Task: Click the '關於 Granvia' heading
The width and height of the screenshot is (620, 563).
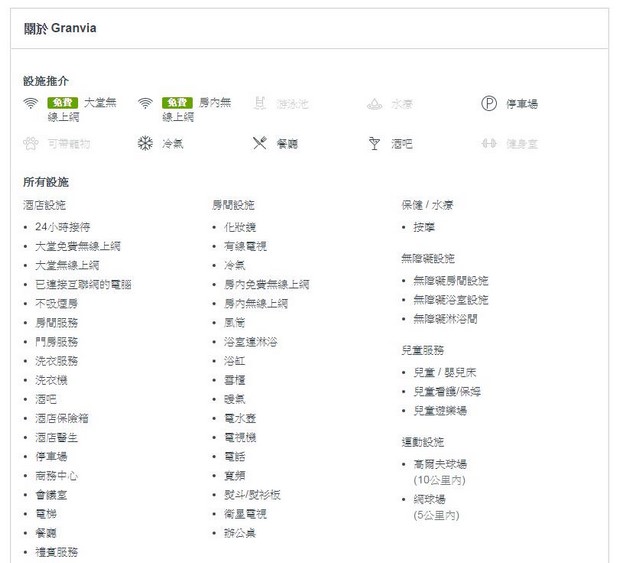Action: (60, 28)
